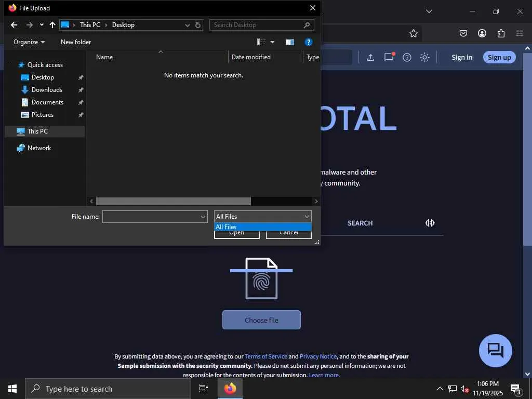Refresh the Desktop folder view

click(x=198, y=25)
